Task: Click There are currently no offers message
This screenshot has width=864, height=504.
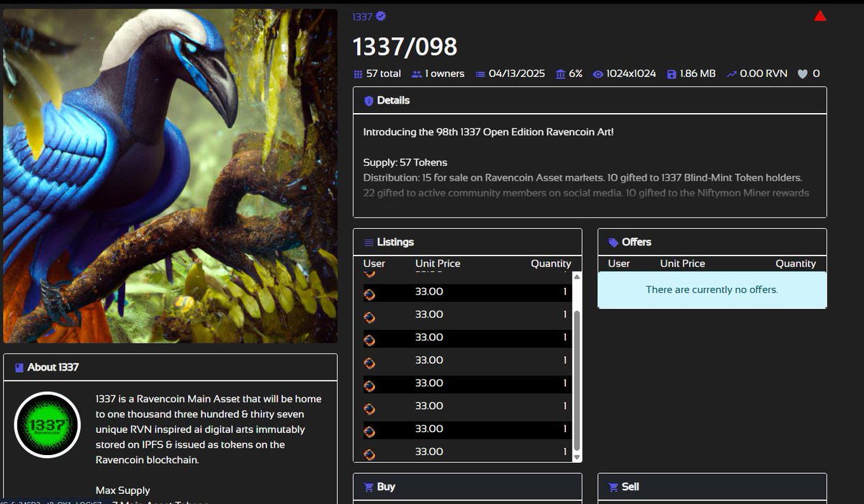Action: tap(712, 290)
